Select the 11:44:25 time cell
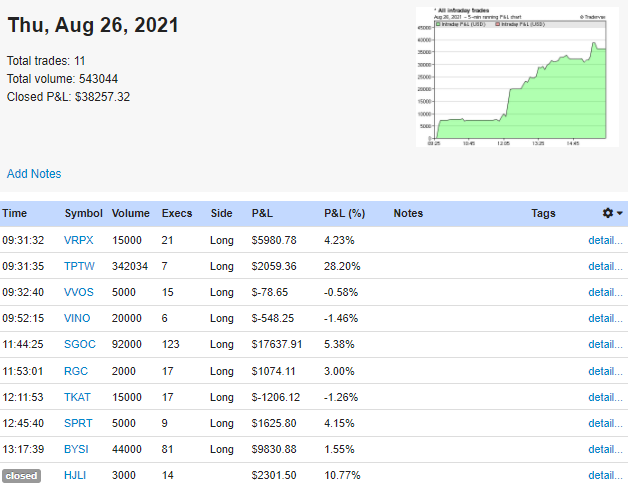Image resolution: width=629 pixels, height=487 pixels. pos(22,345)
